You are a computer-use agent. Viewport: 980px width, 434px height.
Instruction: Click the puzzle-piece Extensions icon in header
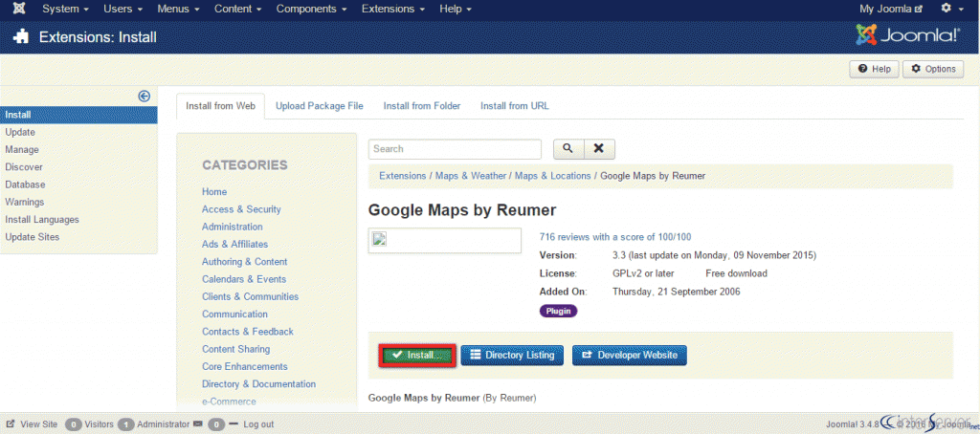point(20,37)
